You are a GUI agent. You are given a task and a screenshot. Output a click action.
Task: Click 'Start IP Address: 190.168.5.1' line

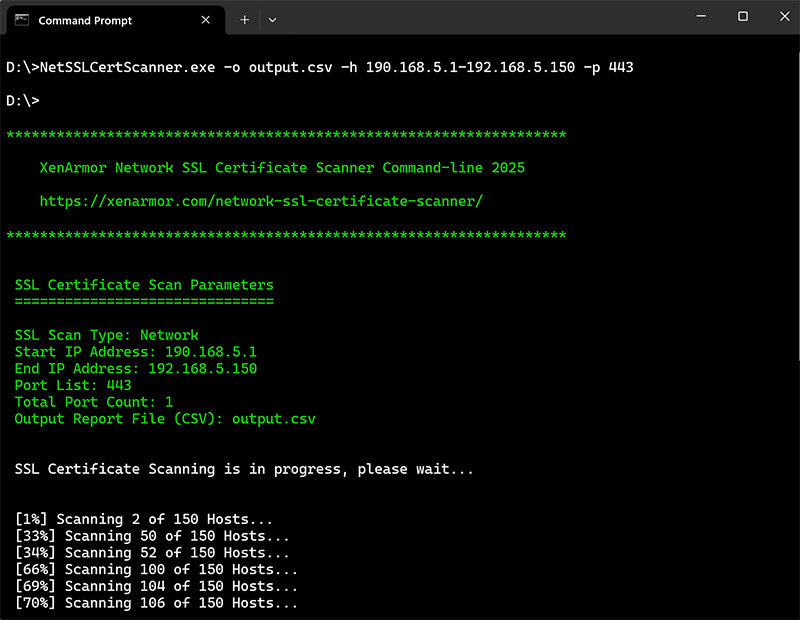click(x=136, y=352)
